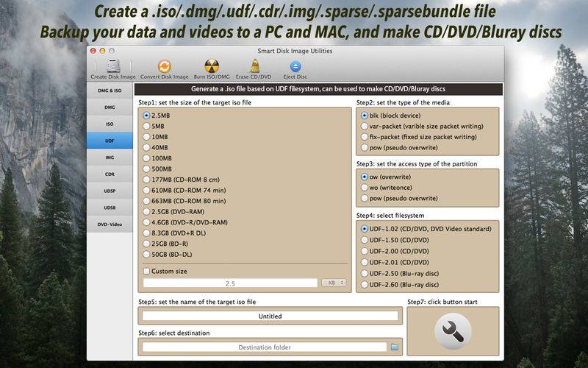Click the Destination folder field
This screenshot has height=368, width=588.
pos(265,347)
